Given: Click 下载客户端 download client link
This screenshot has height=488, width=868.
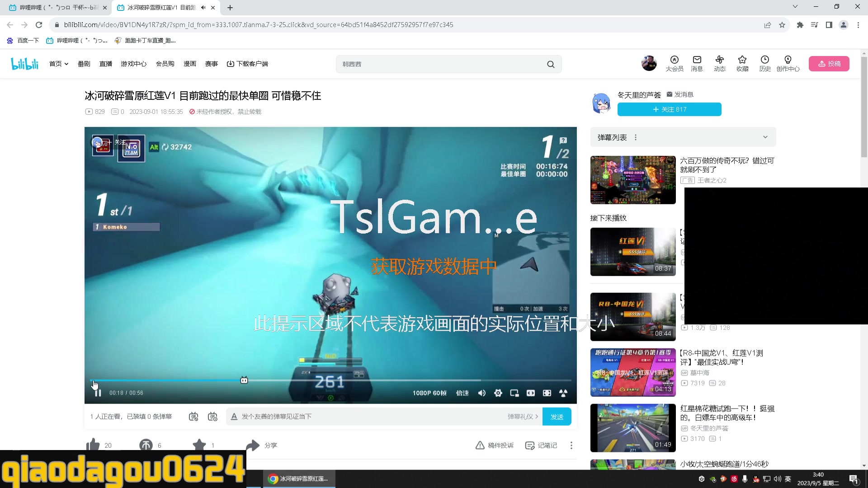Looking at the screenshot, I should click(x=248, y=64).
